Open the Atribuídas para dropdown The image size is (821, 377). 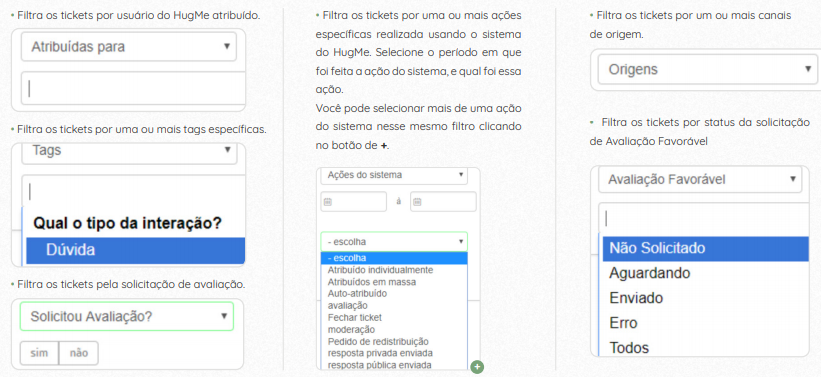coord(129,47)
